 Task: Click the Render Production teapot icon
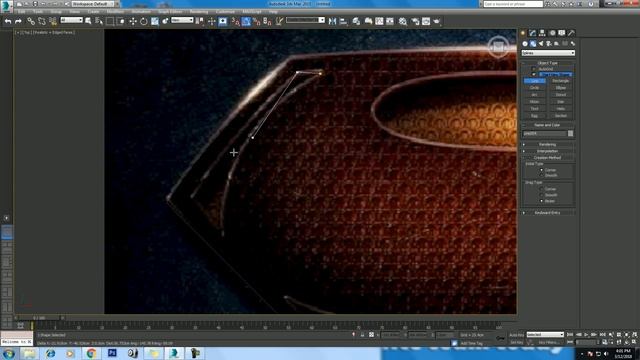pos(437,21)
